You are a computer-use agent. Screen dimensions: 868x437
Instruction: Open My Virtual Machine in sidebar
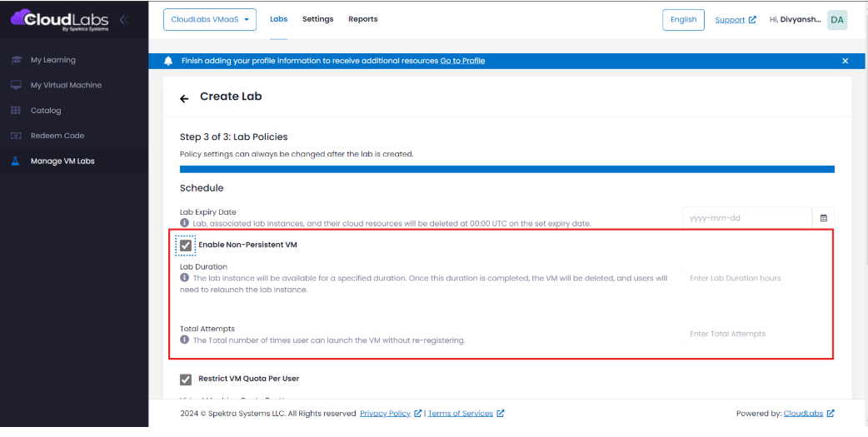point(74,85)
